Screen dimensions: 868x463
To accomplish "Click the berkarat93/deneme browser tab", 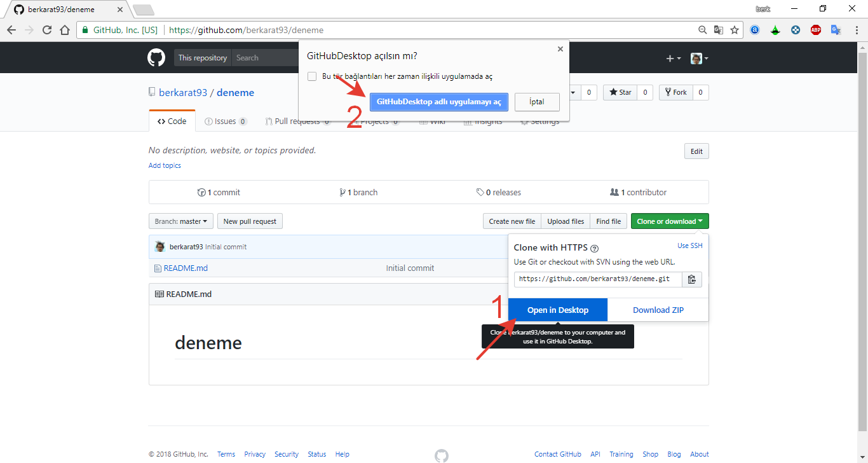I will coord(67,10).
